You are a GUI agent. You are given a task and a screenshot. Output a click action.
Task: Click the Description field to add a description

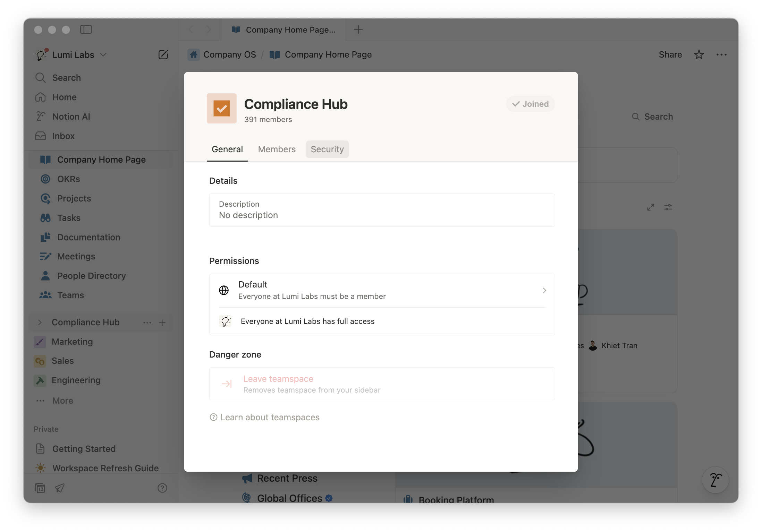[382, 210]
